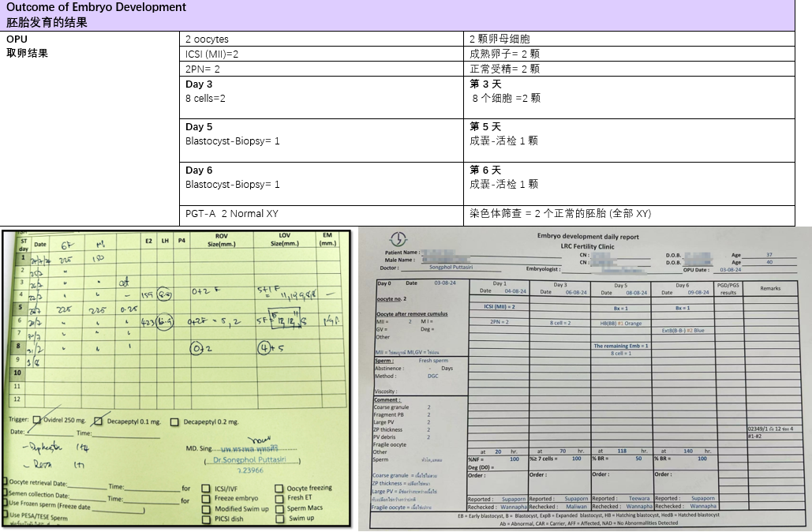Select the 'PGT-A 2 Normal XY' cell

pyautogui.click(x=321, y=213)
